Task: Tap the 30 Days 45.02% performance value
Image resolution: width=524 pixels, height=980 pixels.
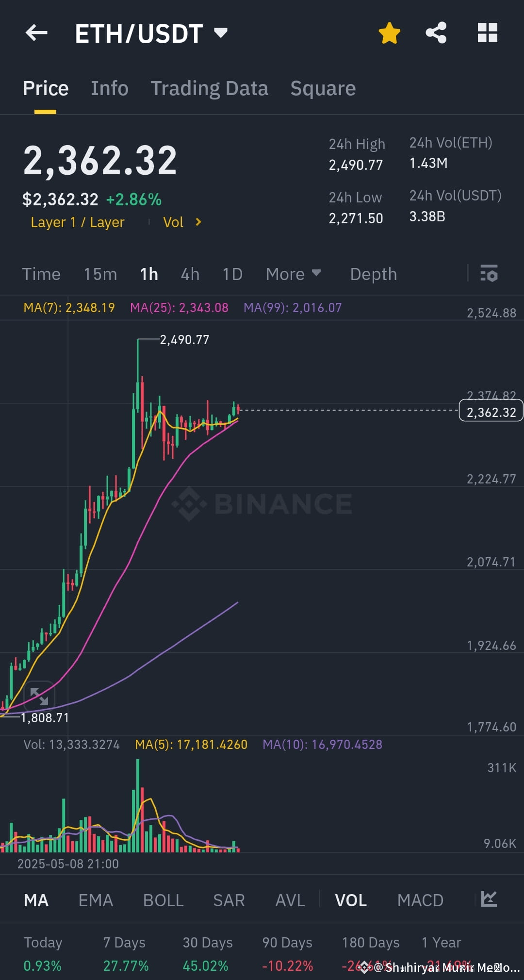Action: pyautogui.click(x=205, y=966)
